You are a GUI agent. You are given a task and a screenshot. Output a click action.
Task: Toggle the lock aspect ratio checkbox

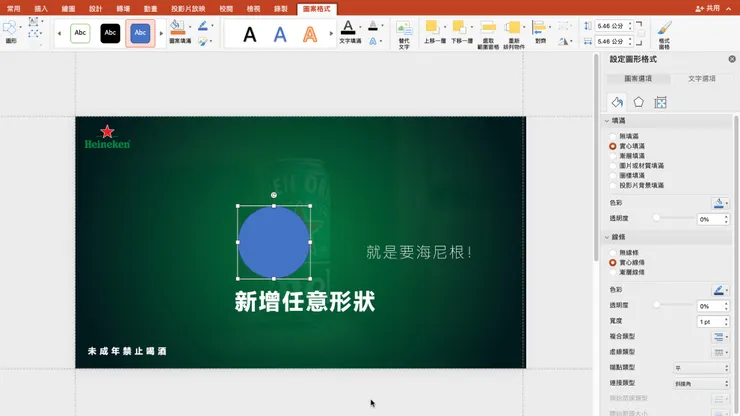(641, 34)
